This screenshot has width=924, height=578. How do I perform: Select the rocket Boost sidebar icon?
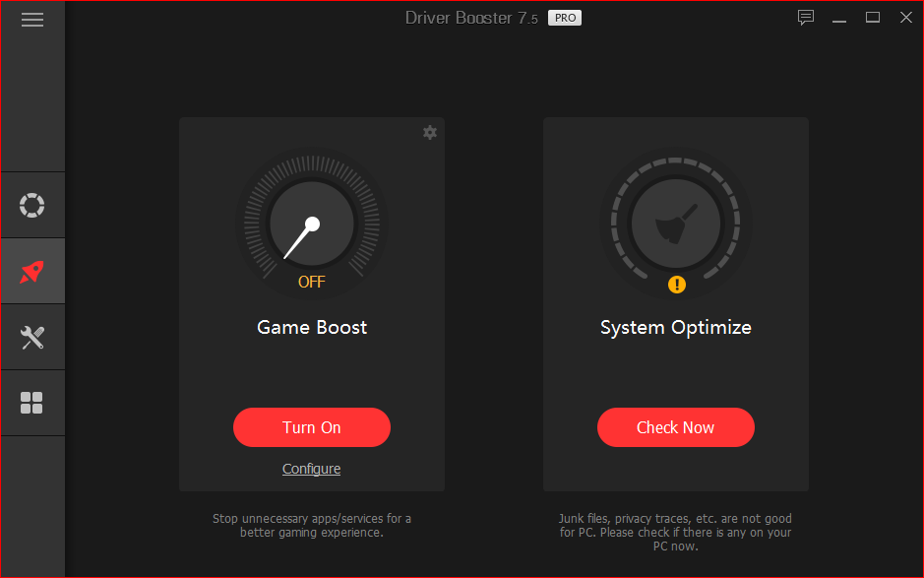tap(31, 272)
